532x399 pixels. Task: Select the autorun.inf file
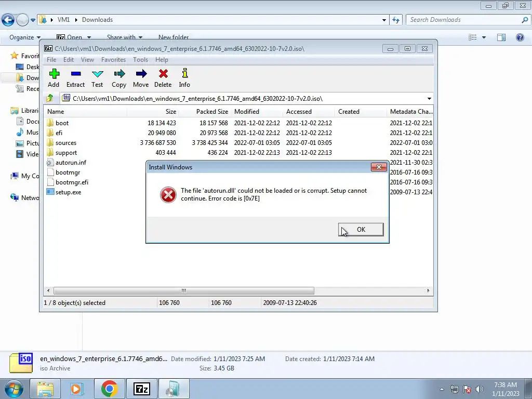(x=66, y=163)
